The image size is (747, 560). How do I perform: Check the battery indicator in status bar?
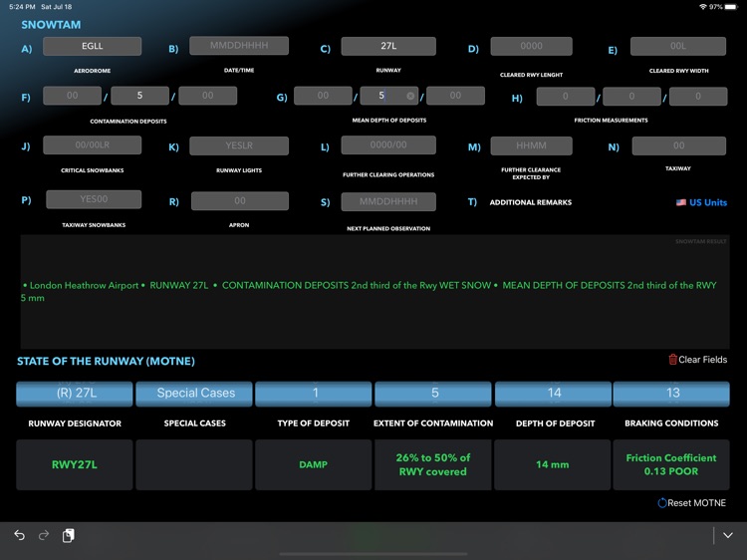(x=731, y=7)
